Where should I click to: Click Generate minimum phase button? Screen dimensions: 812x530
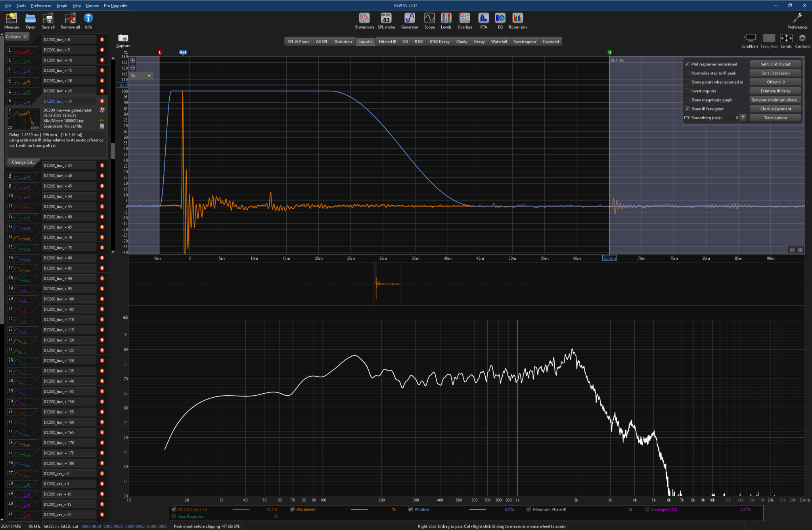click(x=776, y=100)
